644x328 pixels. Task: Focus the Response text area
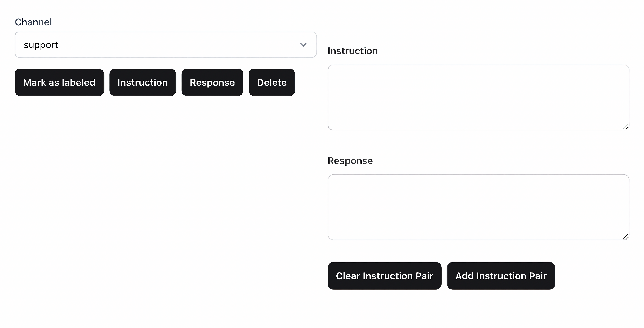click(478, 207)
